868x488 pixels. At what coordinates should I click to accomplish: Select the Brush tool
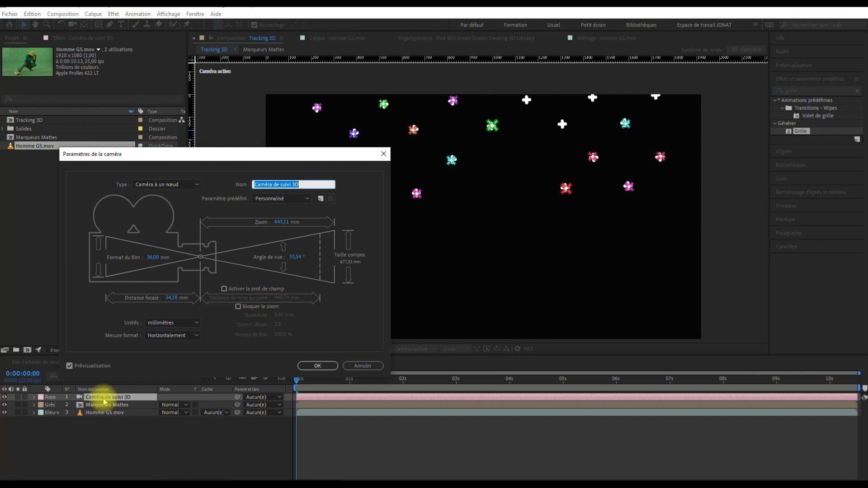[x=136, y=24]
